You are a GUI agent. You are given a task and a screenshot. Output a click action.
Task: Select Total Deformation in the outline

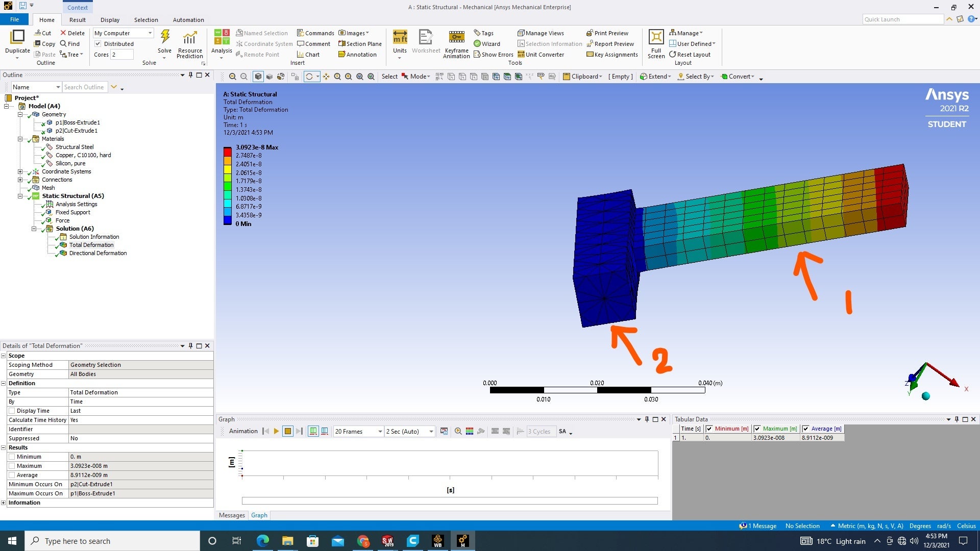coord(91,245)
